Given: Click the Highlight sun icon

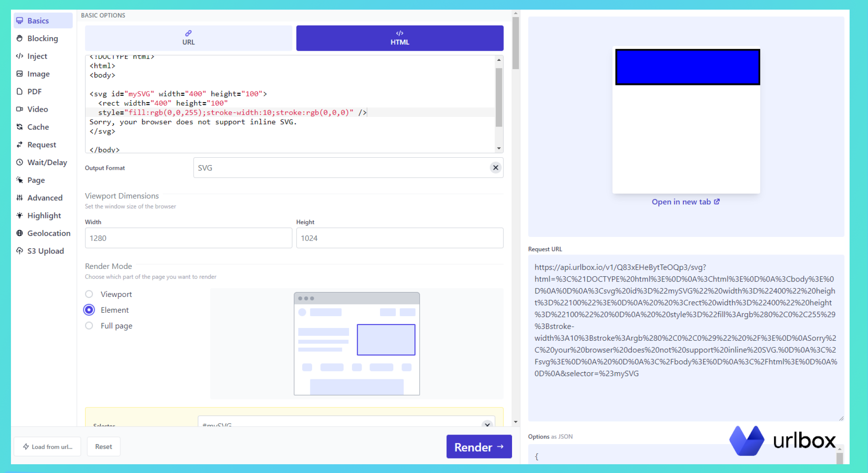Looking at the screenshot, I should tap(20, 215).
